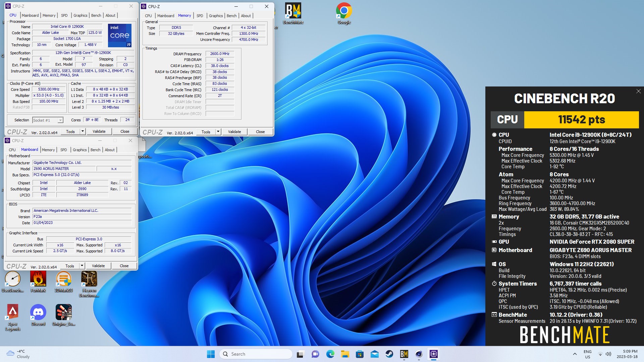
Task: Open the Mail app from the taskbar
Action: click(x=374, y=354)
